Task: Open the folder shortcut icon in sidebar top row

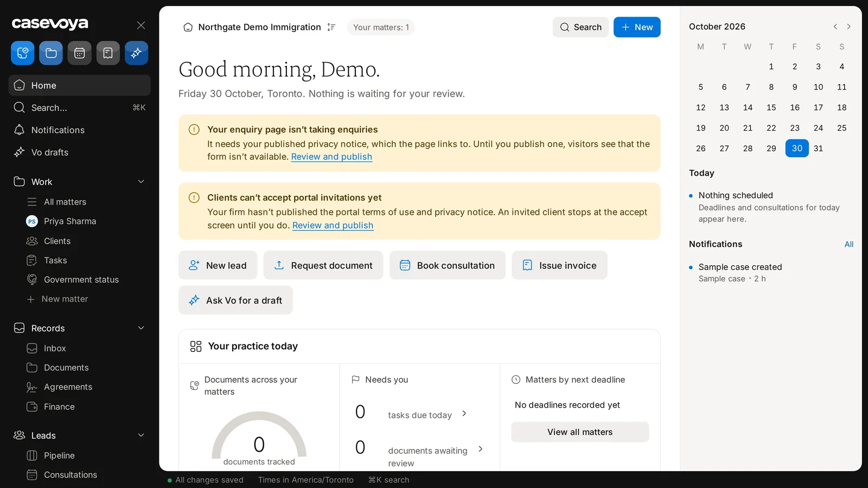Action: point(51,53)
